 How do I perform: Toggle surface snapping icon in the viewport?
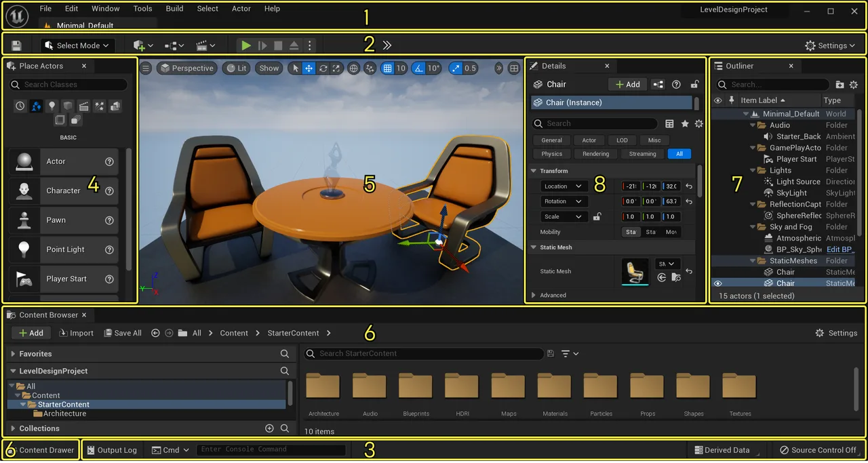tap(370, 68)
